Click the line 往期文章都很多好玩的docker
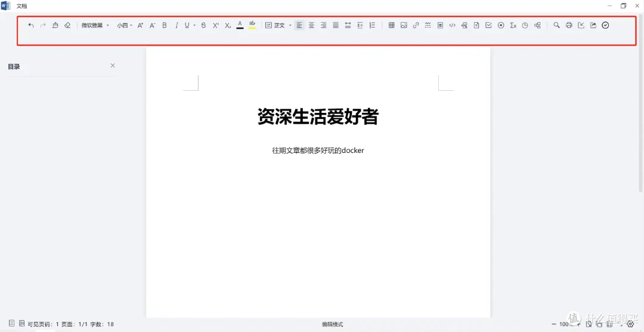The width and height of the screenshot is (644, 332). 318,150
